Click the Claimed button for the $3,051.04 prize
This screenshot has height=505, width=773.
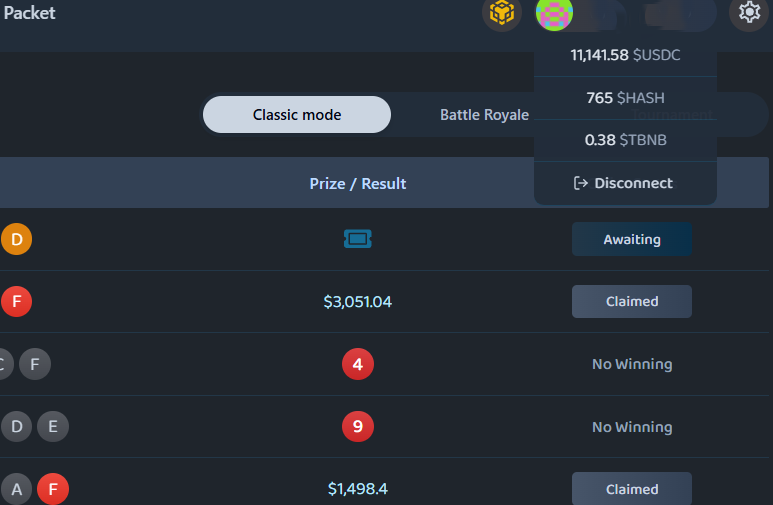tap(632, 301)
